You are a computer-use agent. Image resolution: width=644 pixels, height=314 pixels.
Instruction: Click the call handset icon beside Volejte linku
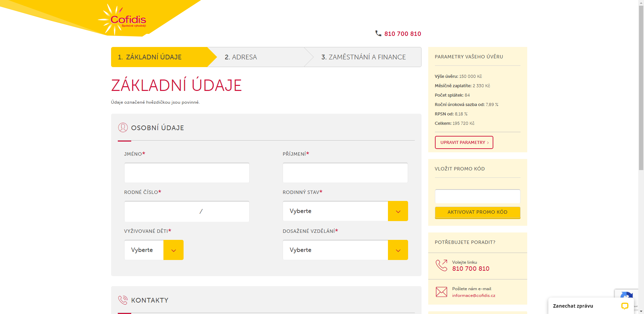441,265
